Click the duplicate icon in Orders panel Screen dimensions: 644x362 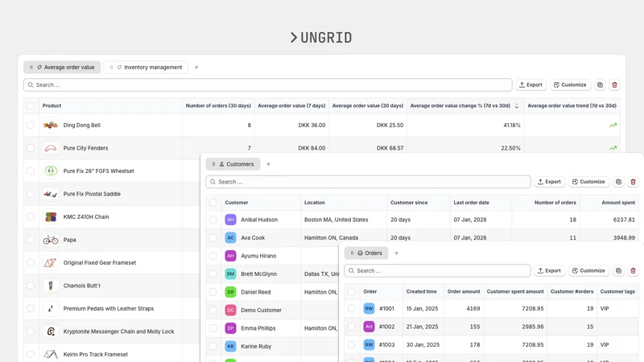[x=618, y=271]
